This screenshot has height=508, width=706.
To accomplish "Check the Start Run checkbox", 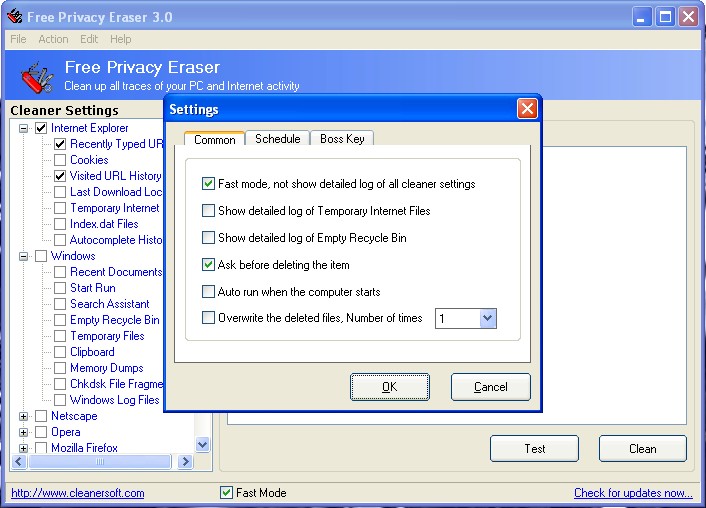I will (60, 288).
